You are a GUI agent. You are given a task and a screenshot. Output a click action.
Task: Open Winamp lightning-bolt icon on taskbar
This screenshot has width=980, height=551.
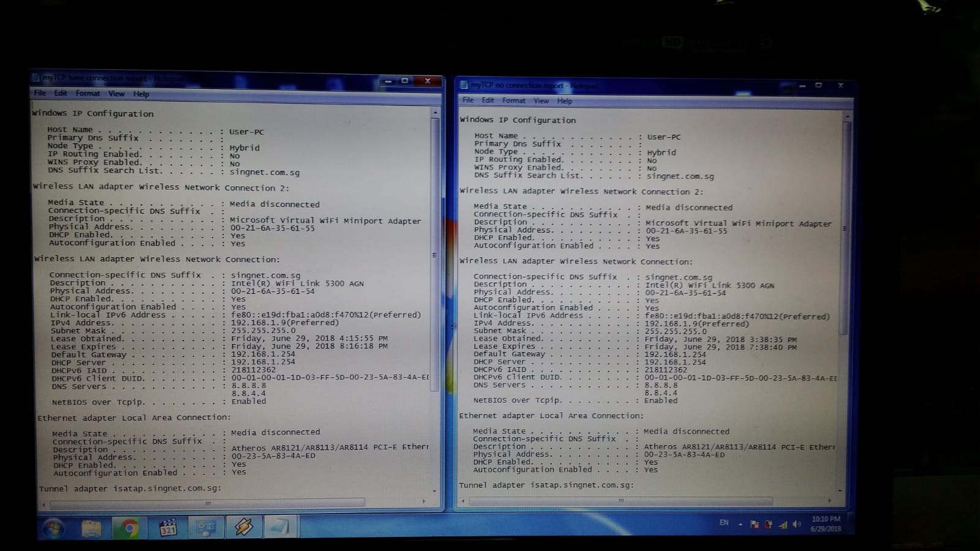coord(244,527)
